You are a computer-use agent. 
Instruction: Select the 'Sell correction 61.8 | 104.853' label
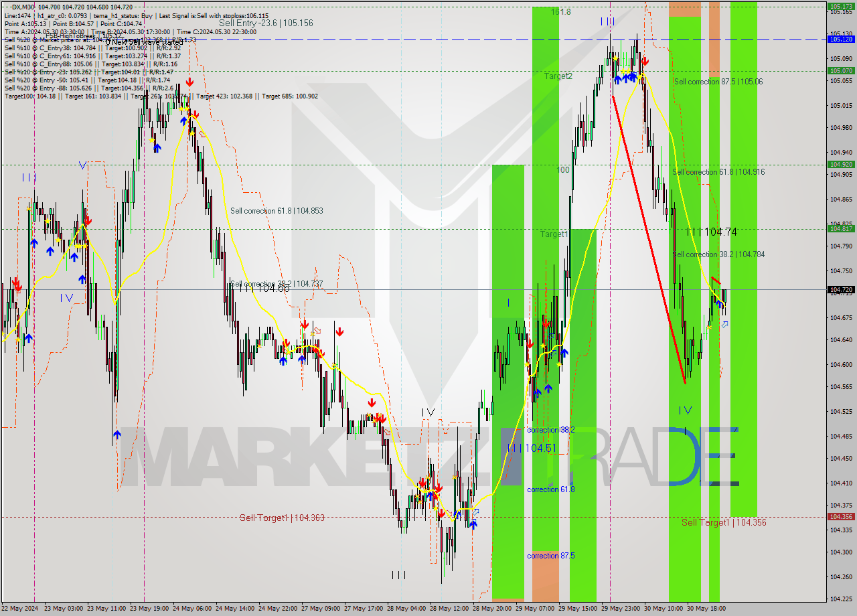click(x=277, y=211)
